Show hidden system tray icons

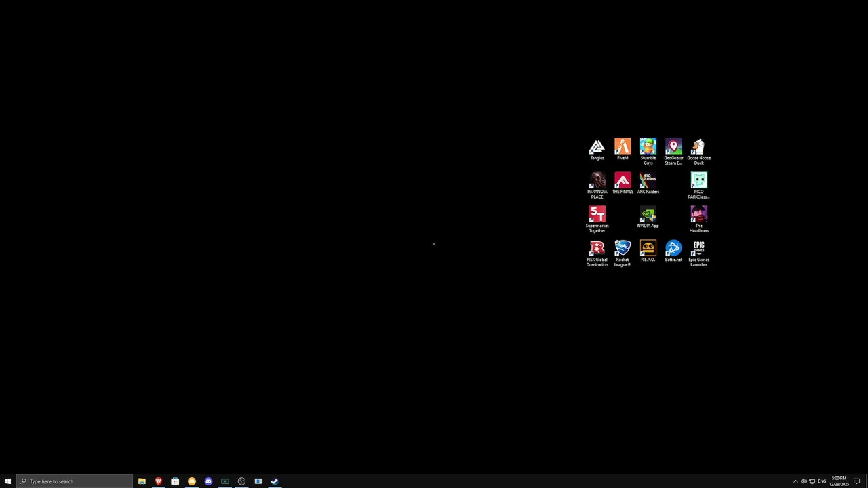click(795, 481)
